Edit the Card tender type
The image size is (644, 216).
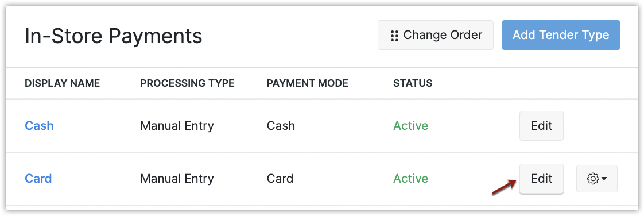(541, 179)
